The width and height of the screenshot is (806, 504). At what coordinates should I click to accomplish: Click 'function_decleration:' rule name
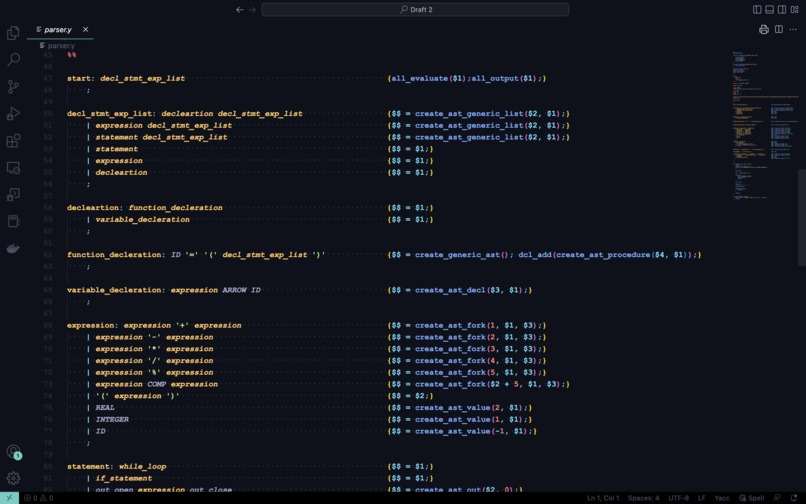click(114, 255)
